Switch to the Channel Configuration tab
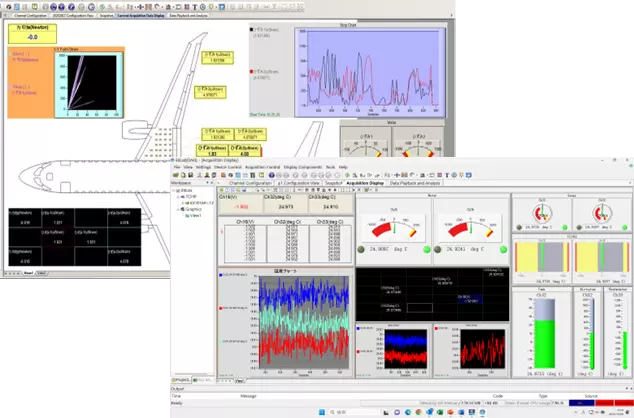Image resolution: width=634 pixels, height=418 pixels. [x=252, y=184]
